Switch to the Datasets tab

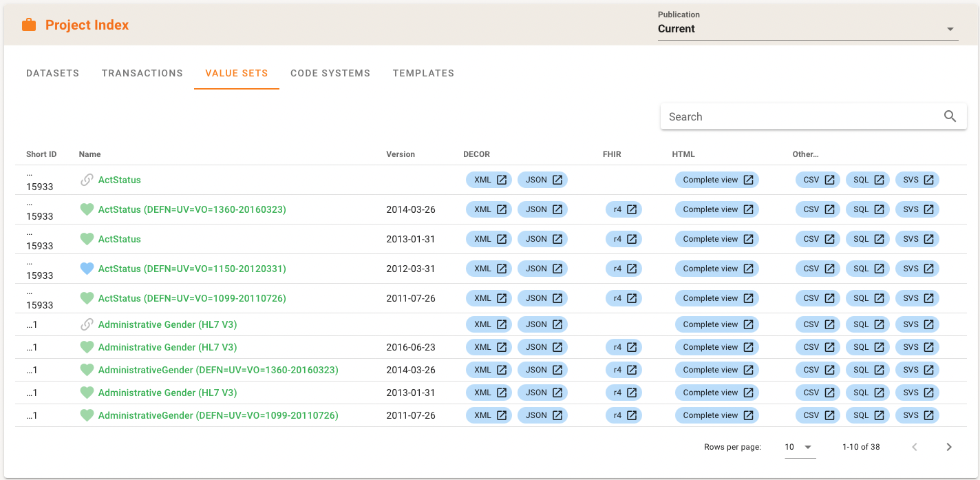pyautogui.click(x=52, y=73)
